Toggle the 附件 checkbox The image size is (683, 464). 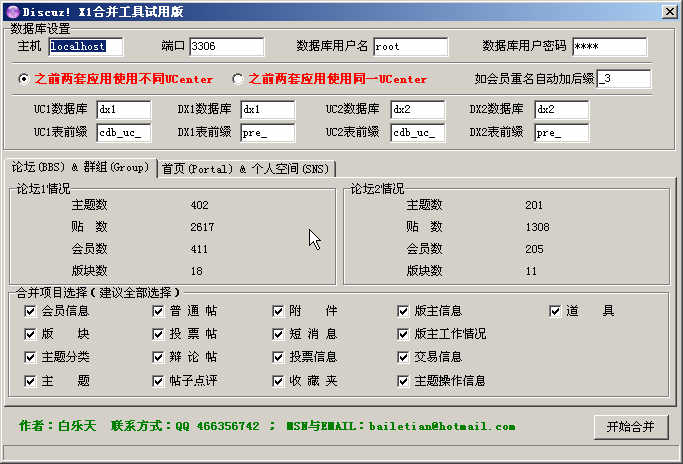pyautogui.click(x=278, y=311)
